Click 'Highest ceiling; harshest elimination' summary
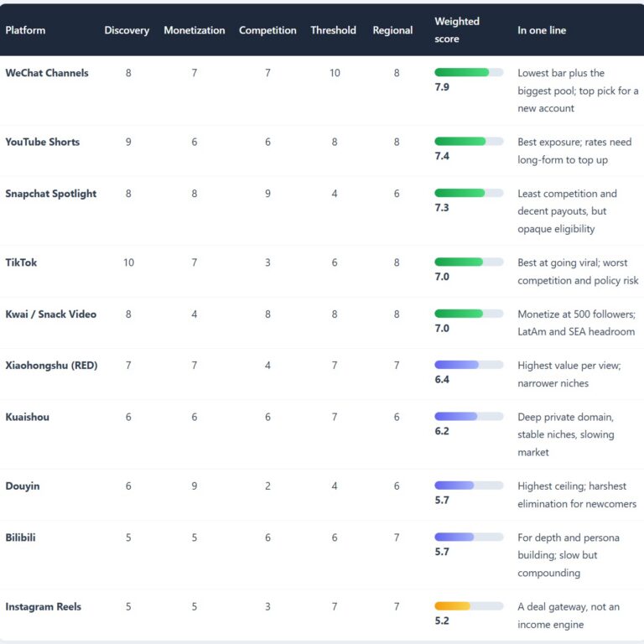The height and width of the screenshot is (644, 644). coord(577,495)
